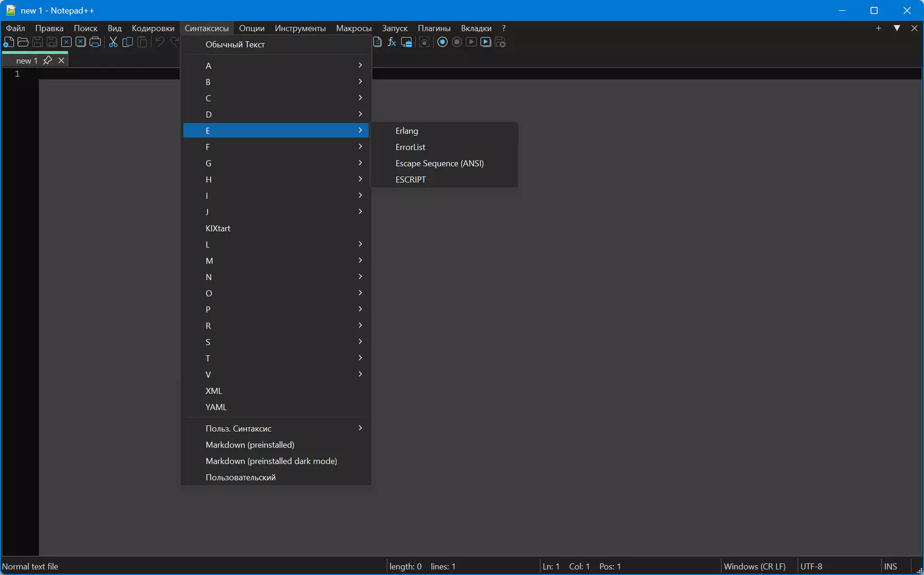Click the function list fx icon

392,42
